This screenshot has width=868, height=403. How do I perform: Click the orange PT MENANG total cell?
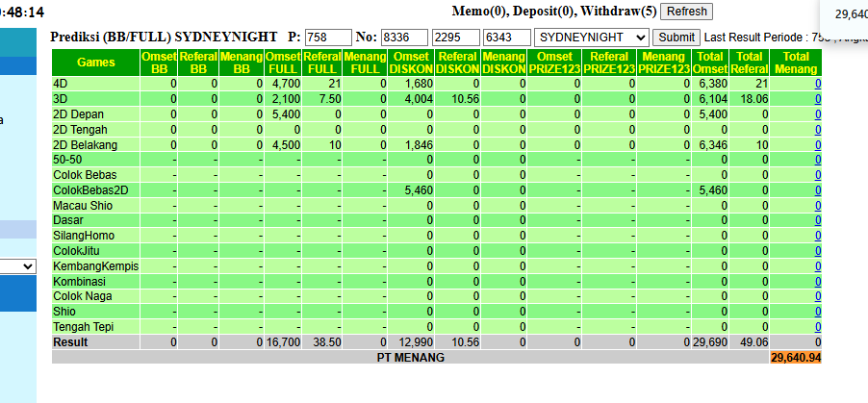[796, 358]
